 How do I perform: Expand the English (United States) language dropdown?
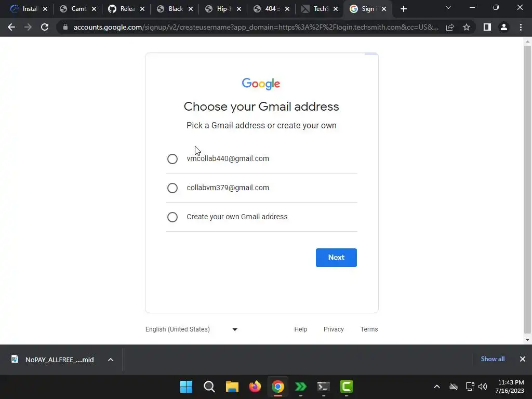coord(192,329)
